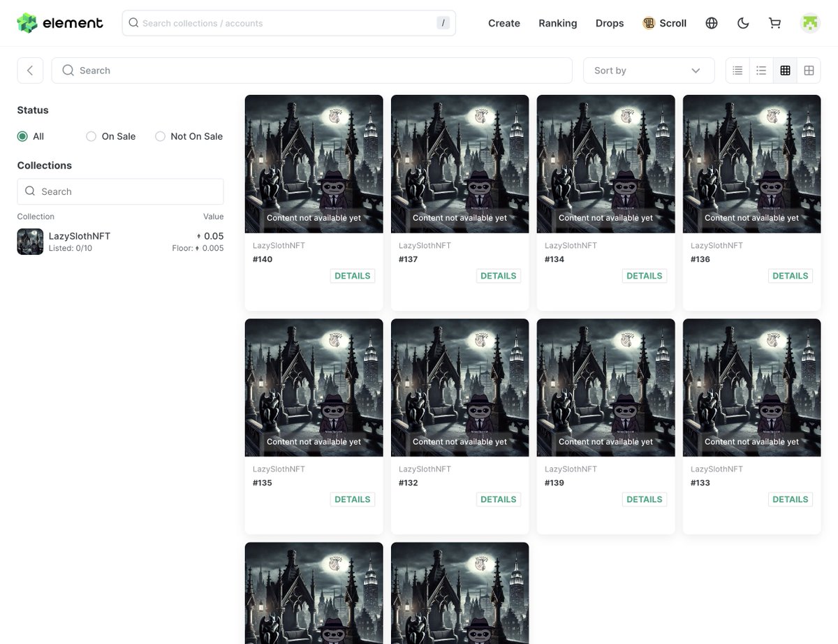Viewport: 838px width, 644px height.
Task: Click the #132 token title
Action: [x=409, y=483]
